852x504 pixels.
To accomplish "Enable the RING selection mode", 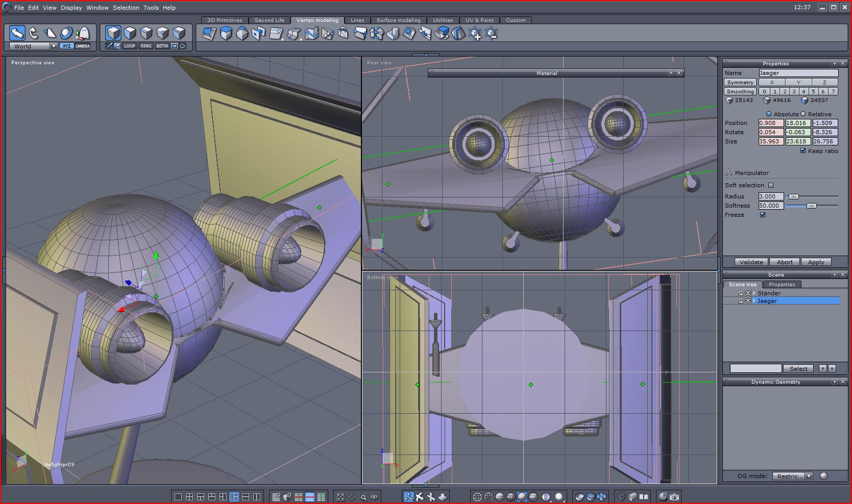I will tap(146, 46).
